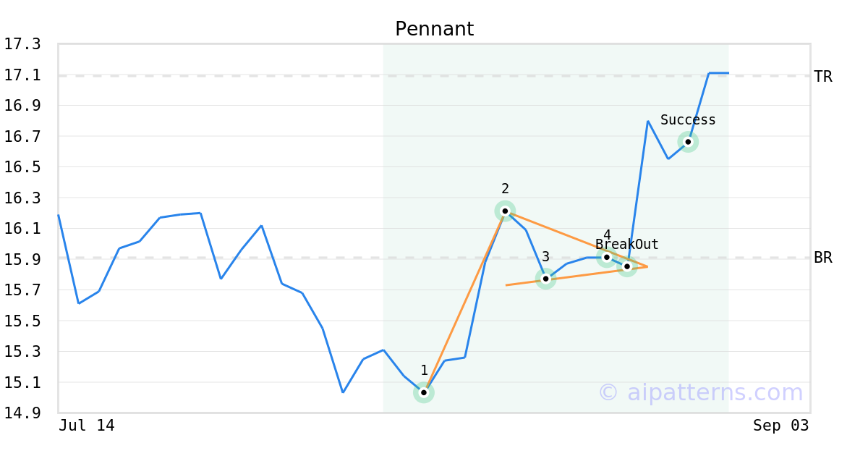Click the 16.1 y-axis price label
The image size is (868, 456).
[22, 229]
